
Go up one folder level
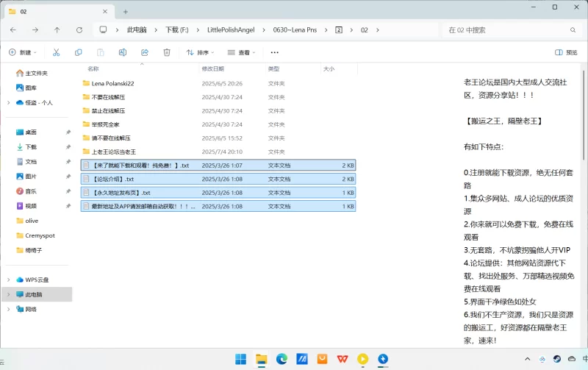pos(57,30)
